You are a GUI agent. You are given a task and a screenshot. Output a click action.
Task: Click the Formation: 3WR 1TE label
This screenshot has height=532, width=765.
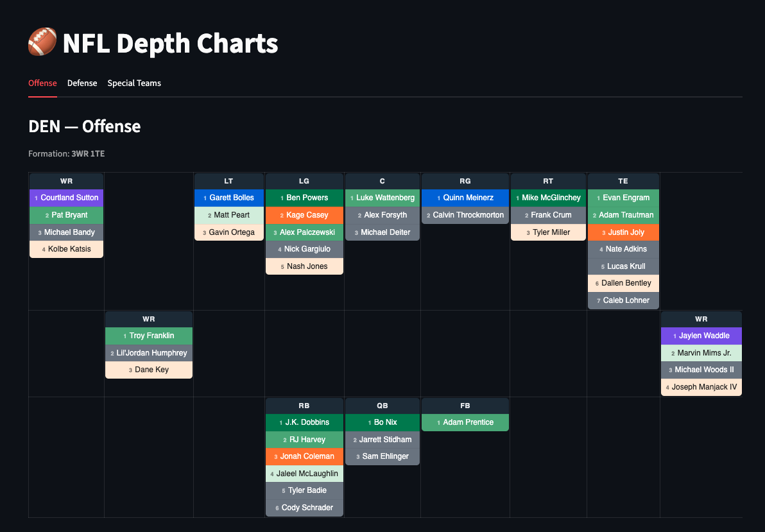click(x=66, y=154)
